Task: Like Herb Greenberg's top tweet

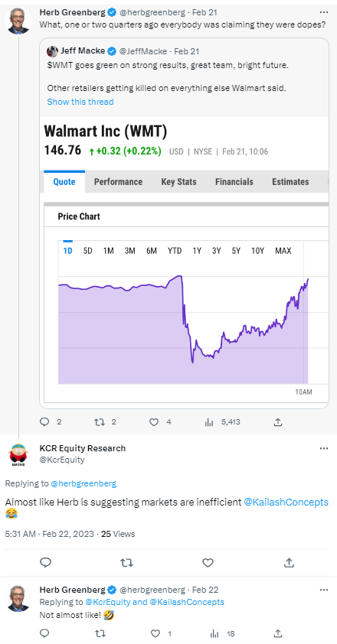Action: 154,421
